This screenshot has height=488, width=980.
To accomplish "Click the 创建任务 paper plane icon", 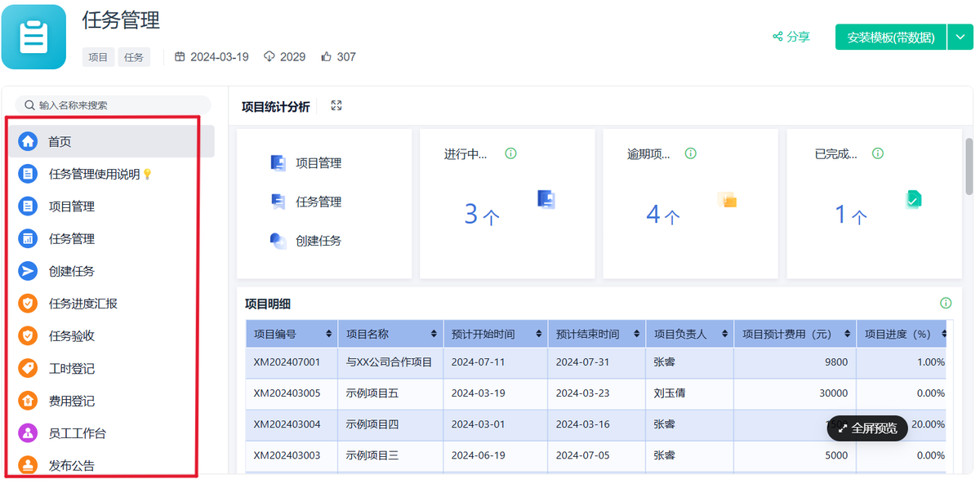I will [x=28, y=271].
